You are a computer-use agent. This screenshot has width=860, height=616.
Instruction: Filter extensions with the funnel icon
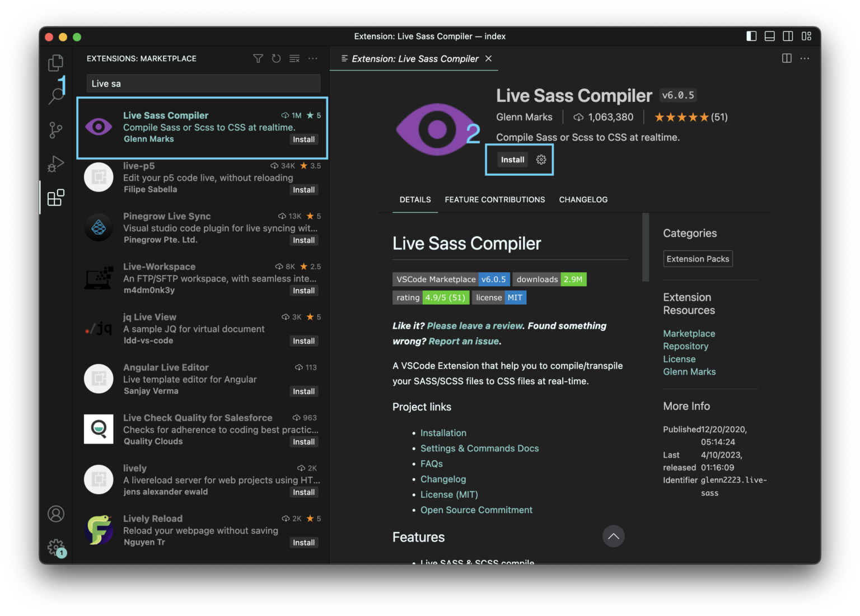point(258,58)
